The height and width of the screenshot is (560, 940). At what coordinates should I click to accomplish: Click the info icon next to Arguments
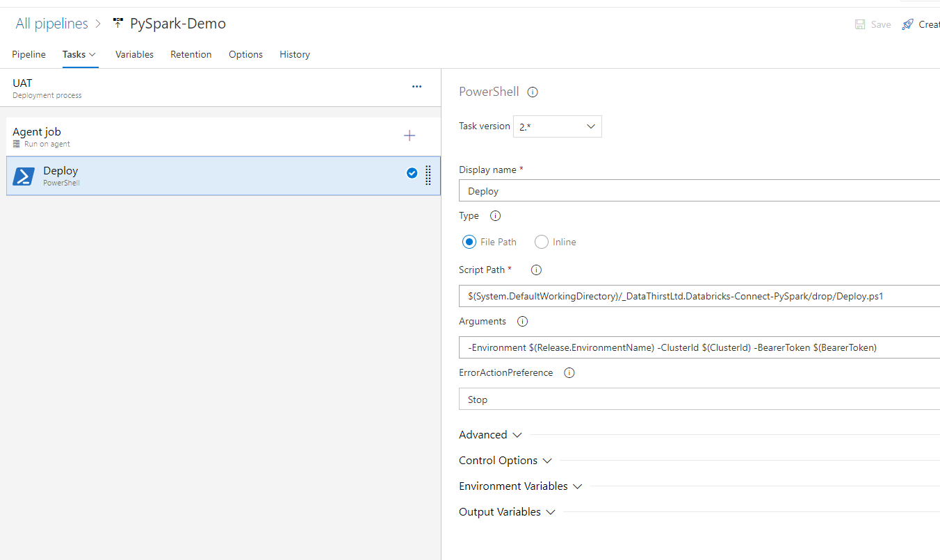(523, 321)
